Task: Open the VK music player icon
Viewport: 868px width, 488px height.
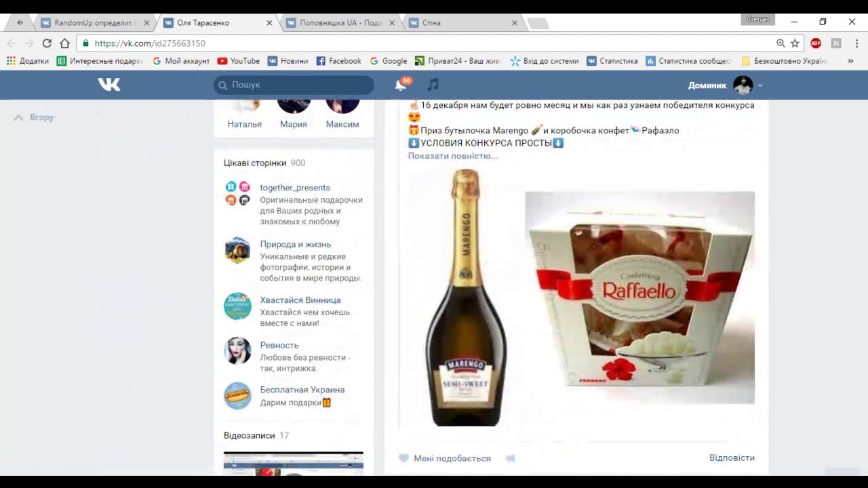Action: [x=433, y=85]
